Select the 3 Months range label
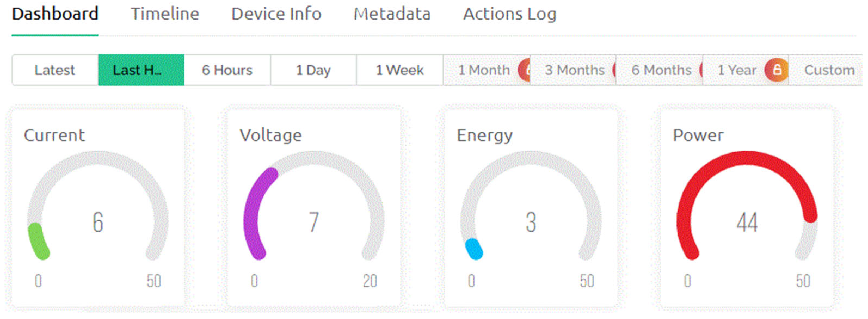 [574, 70]
